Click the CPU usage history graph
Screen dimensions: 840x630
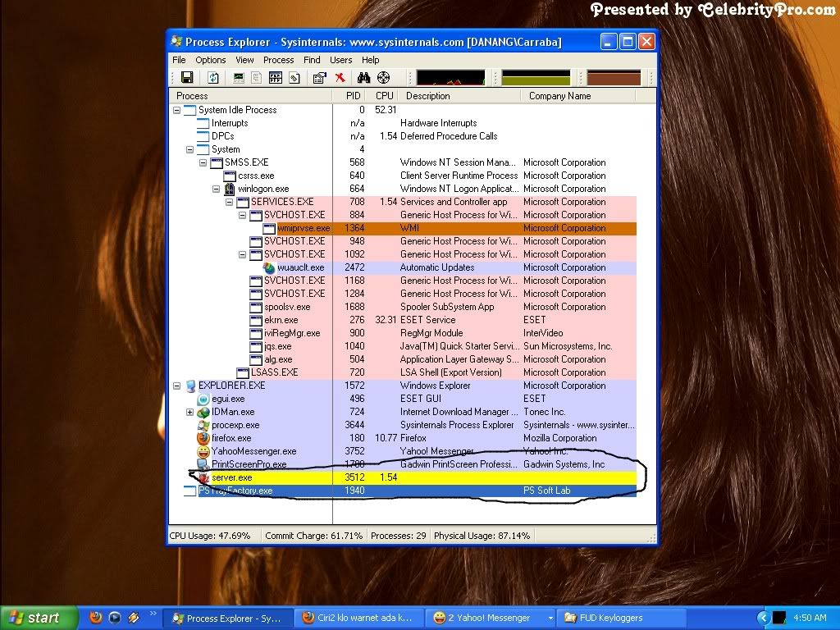[x=450, y=78]
